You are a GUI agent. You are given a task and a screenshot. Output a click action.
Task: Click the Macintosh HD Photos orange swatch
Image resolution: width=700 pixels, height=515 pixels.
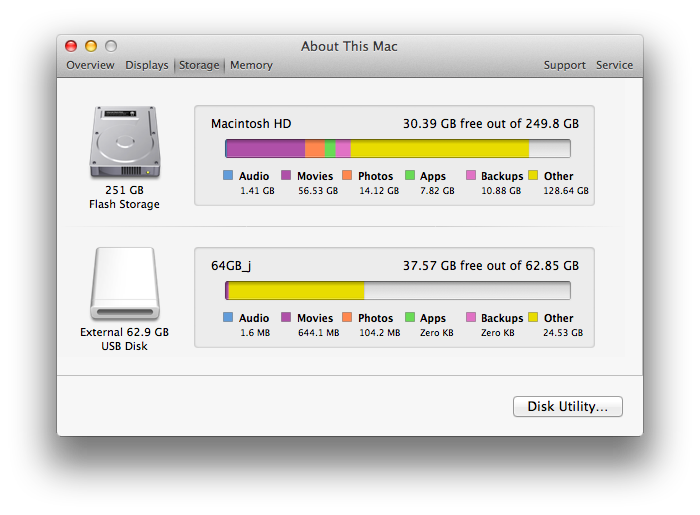(347, 175)
